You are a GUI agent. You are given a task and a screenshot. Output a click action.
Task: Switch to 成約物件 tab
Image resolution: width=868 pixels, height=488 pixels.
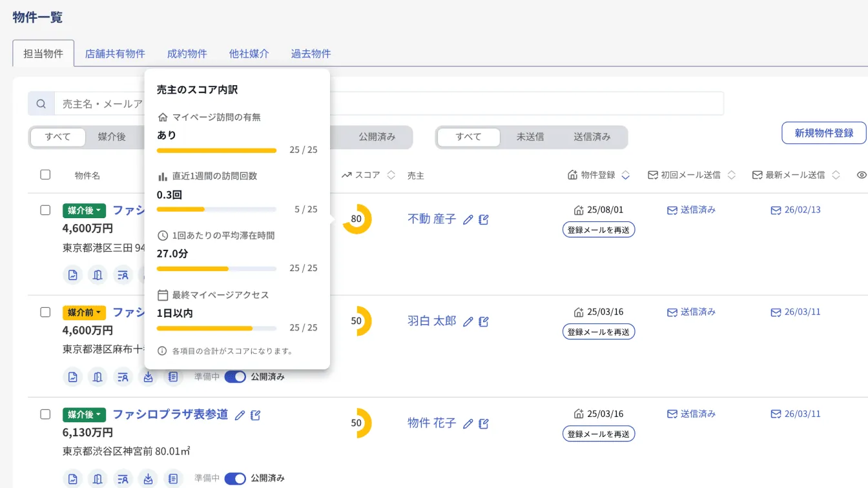tap(187, 54)
